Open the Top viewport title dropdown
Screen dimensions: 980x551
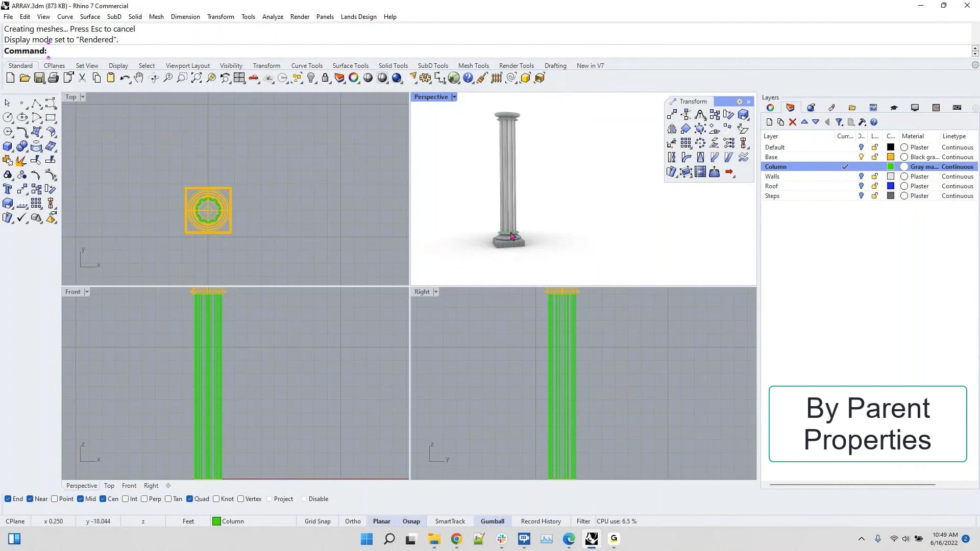click(81, 96)
